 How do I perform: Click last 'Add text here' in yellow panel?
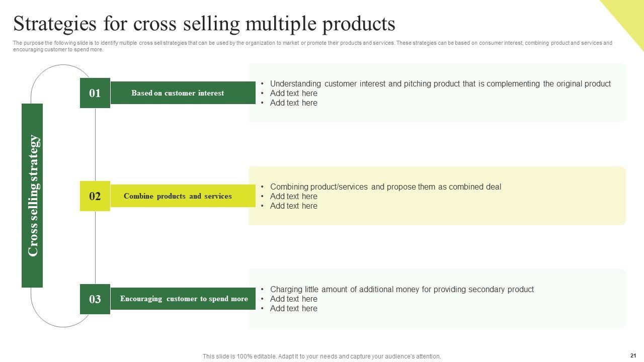(x=293, y=206)
